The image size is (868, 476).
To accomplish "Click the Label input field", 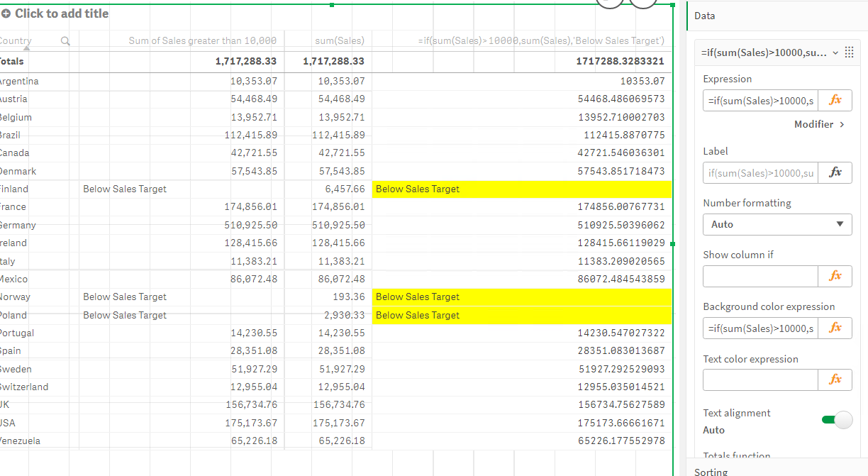I will [760, 172].
